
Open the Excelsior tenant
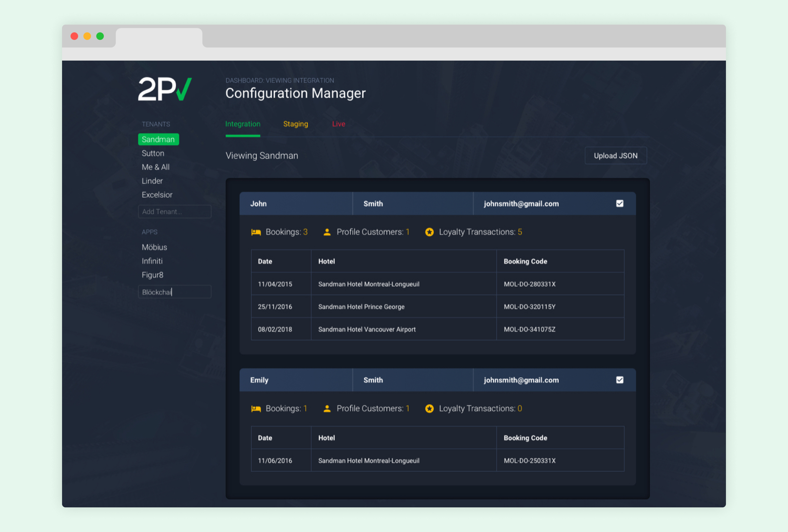(157, 195)
